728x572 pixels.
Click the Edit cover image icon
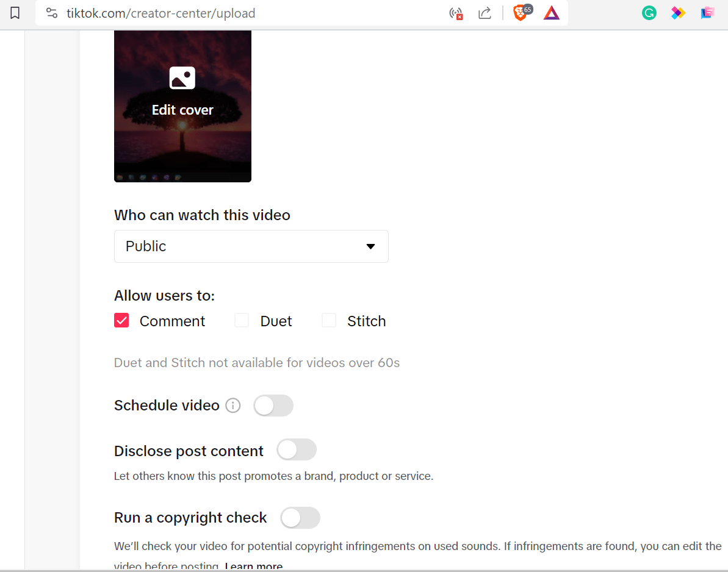(x=182, y=77)
